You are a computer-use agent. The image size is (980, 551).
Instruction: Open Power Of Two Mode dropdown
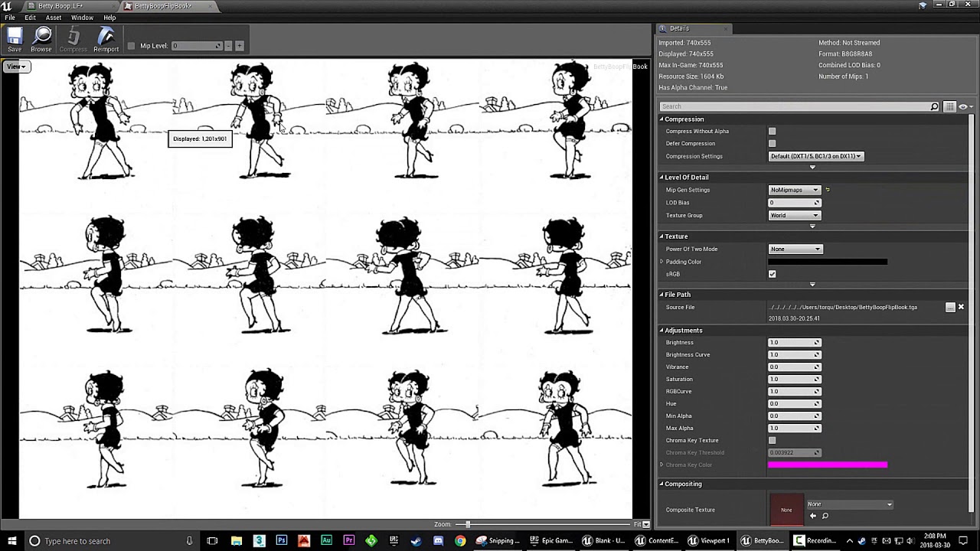pos(795,249)
